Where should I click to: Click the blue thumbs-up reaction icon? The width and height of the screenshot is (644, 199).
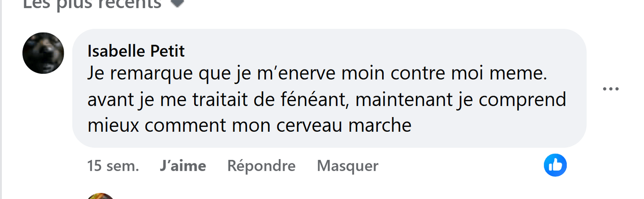tap(555, 165)
